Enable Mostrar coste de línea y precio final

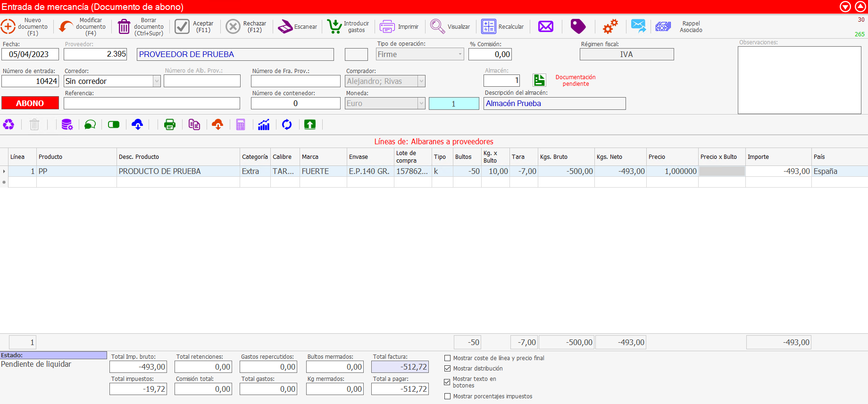[447, 358]
